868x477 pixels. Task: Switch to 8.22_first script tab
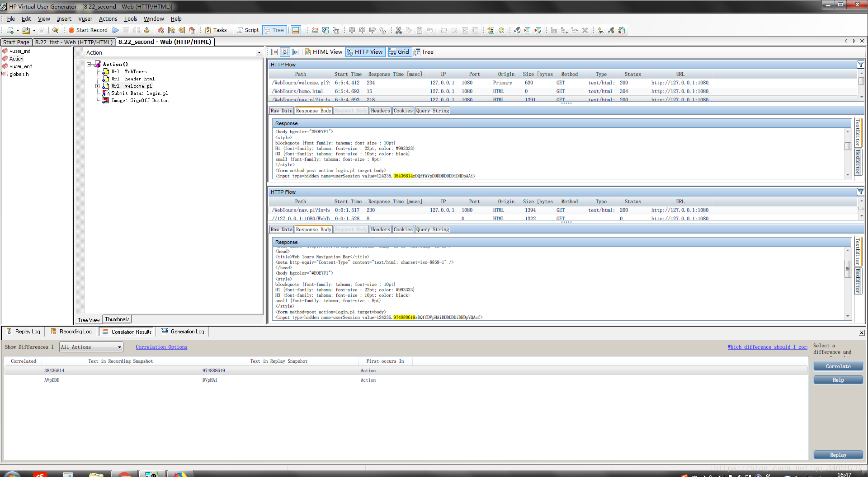(x=74, y=42)
